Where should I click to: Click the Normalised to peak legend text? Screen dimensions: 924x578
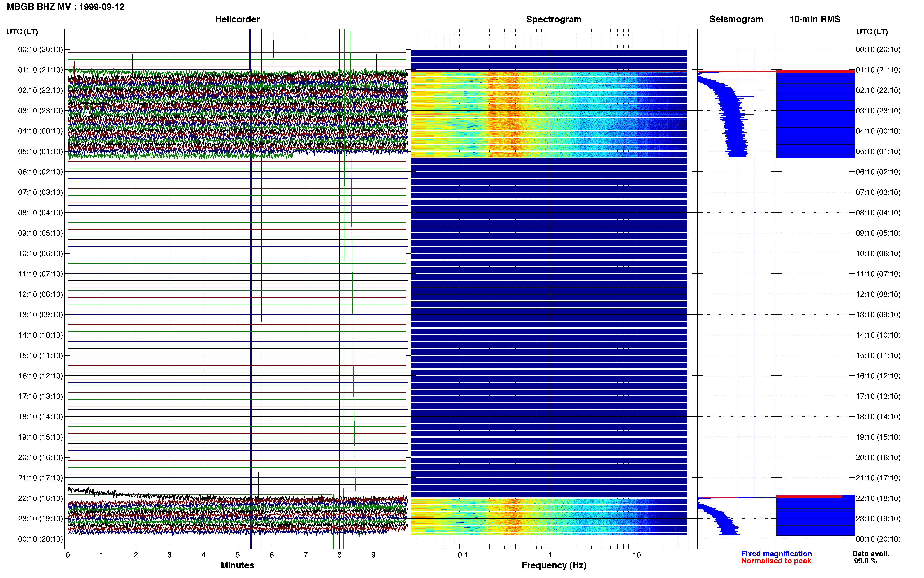point(776,561)
